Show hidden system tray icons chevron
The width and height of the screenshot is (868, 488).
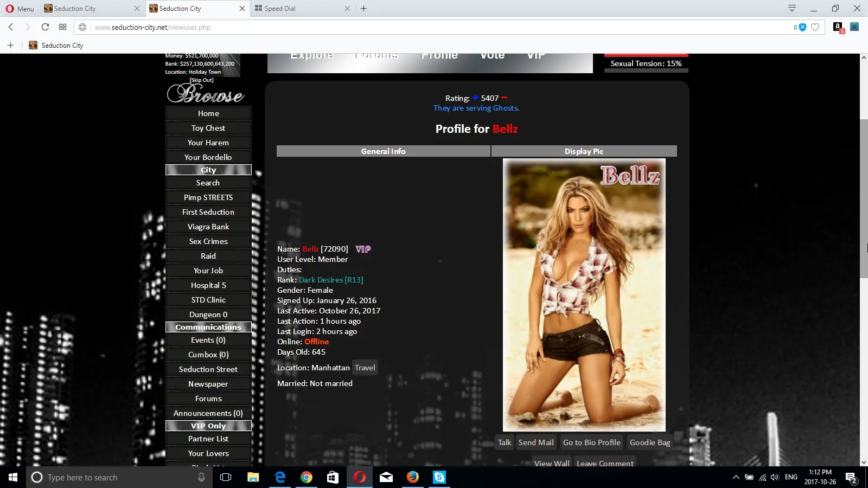736,477
